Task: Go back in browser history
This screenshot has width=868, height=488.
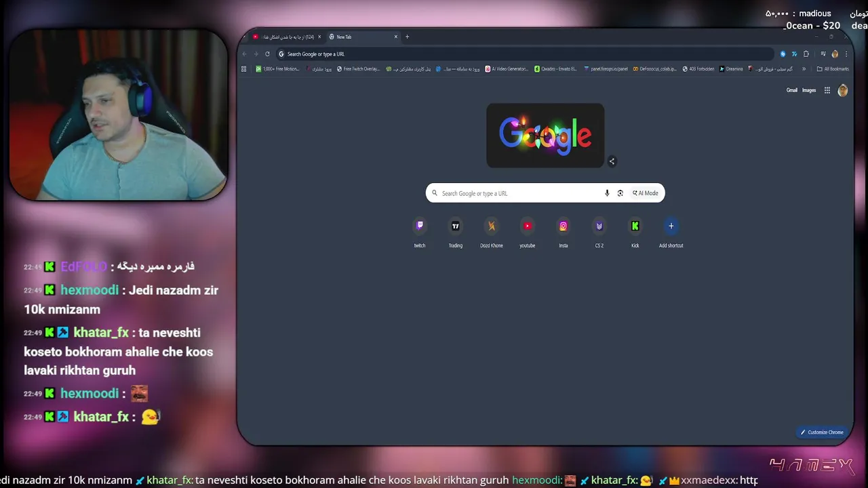Action: 245,54
